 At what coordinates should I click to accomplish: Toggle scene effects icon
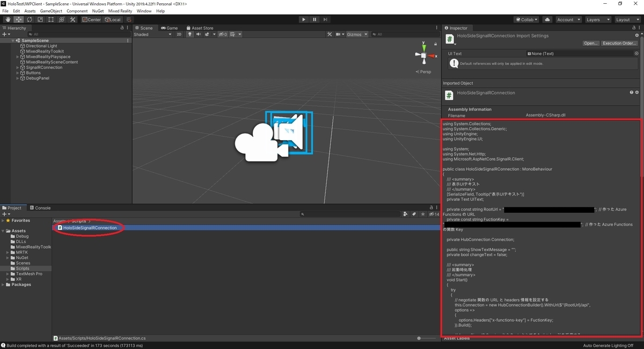point(208,34)
